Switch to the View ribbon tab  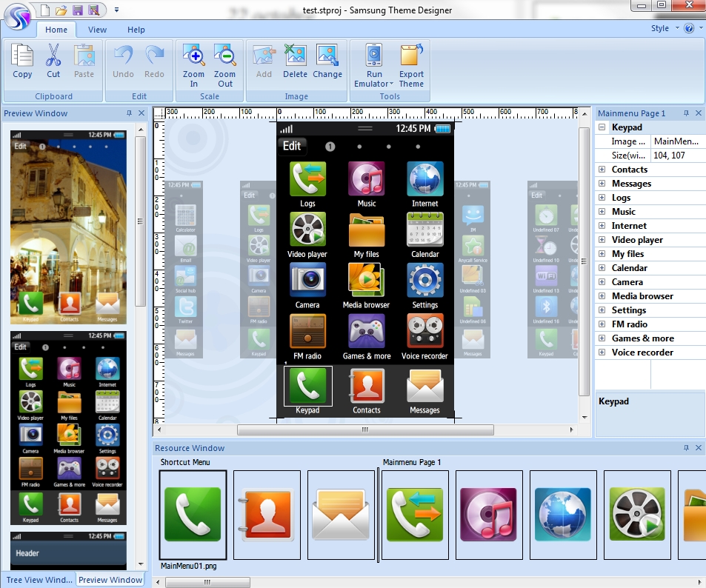click(x=97, y=30)
